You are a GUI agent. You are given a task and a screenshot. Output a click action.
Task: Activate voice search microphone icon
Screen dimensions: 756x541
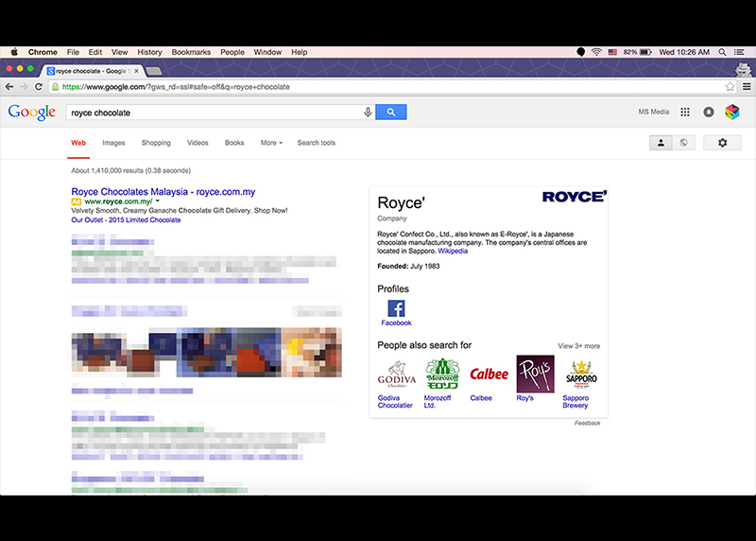click(368, 113)
